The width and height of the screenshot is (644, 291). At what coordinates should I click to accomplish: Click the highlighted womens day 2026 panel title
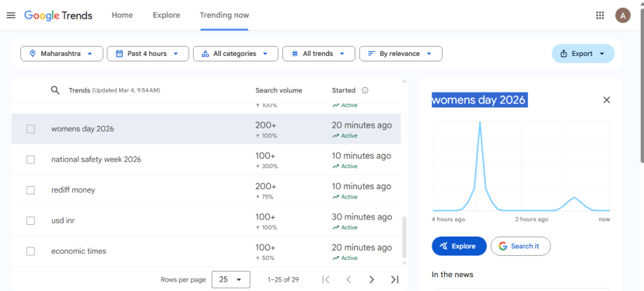click(479, 100)
